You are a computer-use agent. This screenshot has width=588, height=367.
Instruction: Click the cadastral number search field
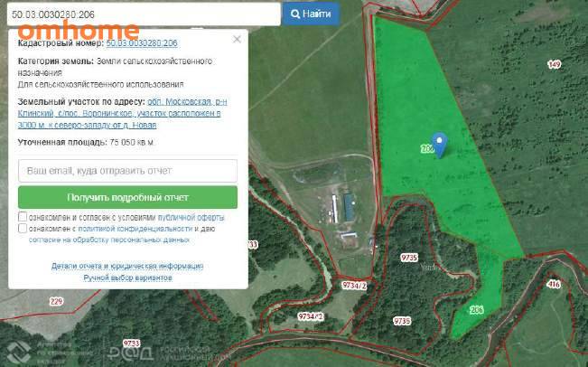tap(144, 14)
